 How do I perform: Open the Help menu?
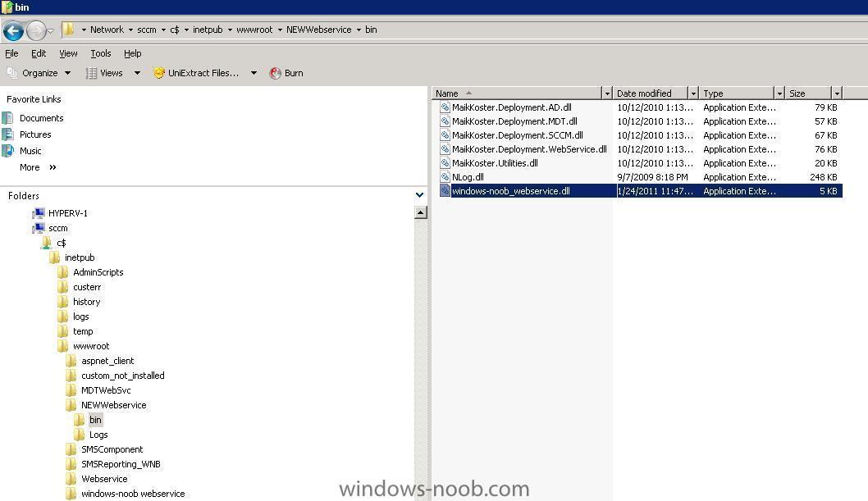[132, 53]
